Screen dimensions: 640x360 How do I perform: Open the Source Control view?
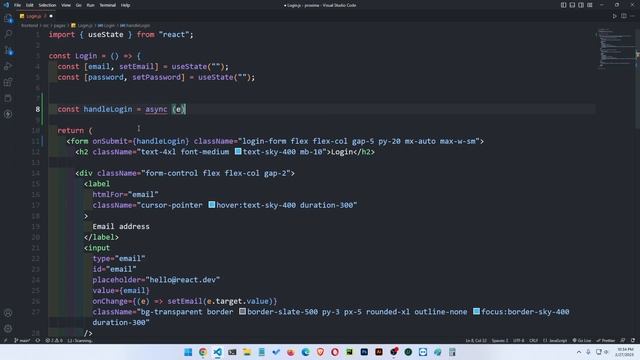click(x=8, y=51)
